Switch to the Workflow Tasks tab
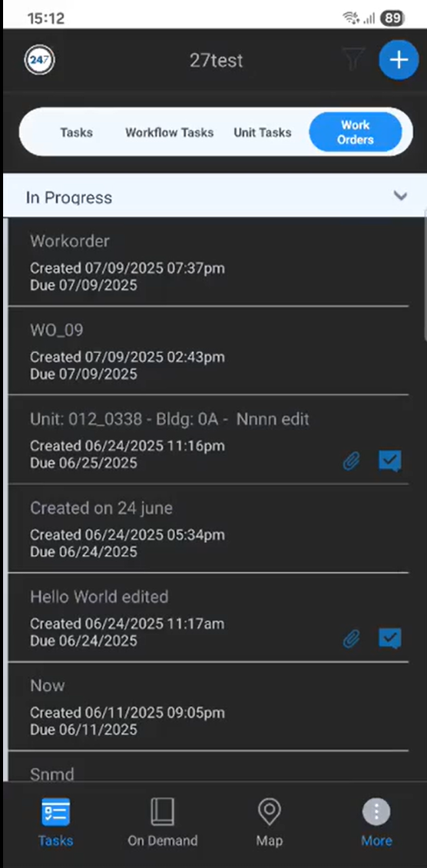This screenshot has height=868, width=427. [x=169, y=132]
